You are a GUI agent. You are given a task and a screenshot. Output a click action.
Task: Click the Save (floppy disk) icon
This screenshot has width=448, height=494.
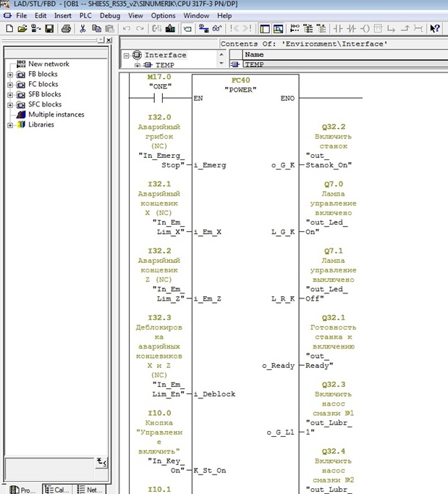point(49,29)
